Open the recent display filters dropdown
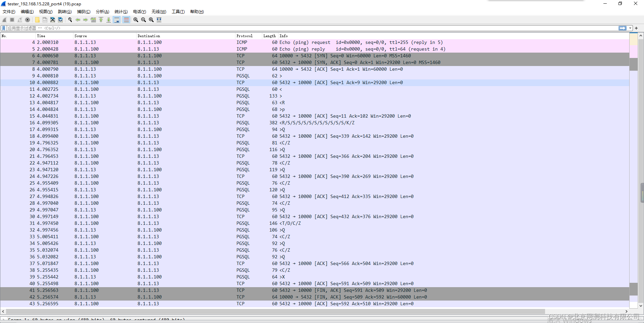The height and width of the screenshot is (323, 644). tap(630, 28)
